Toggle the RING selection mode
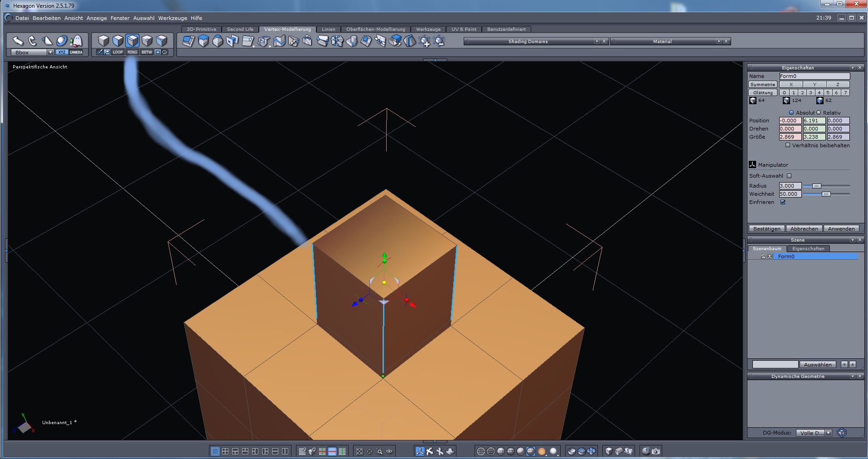Screen dimensions: 868x459 tap(132, 52)
